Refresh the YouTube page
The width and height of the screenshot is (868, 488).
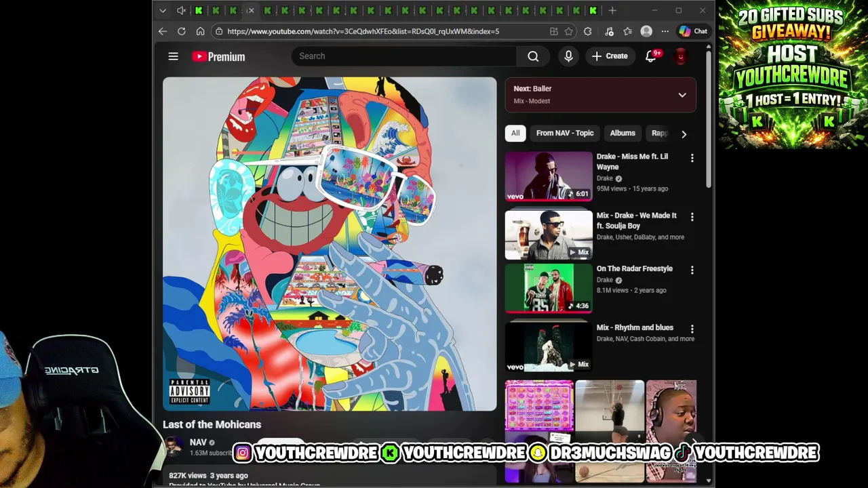point(182,31)
